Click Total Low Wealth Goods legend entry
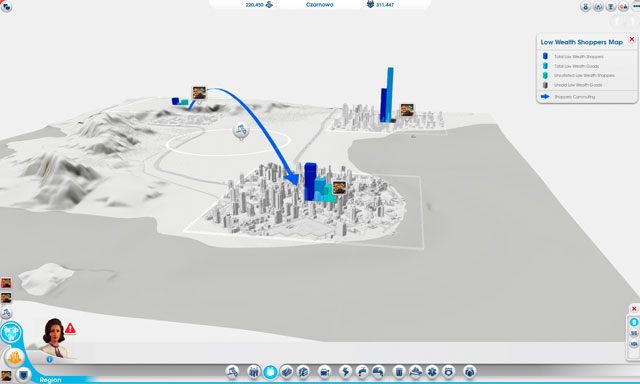Screen dimensions: 640x384 576,66
